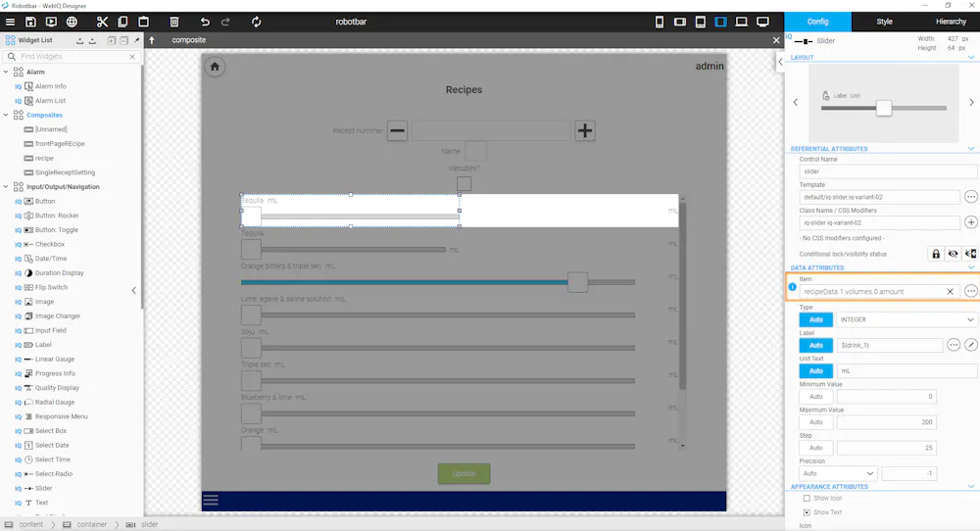Click the Widget List import icon
The height and width of the screenshot is (531, 980).
coord(80,40)
